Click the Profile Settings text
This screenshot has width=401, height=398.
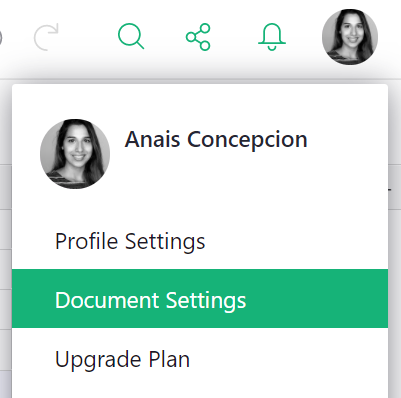130,241
